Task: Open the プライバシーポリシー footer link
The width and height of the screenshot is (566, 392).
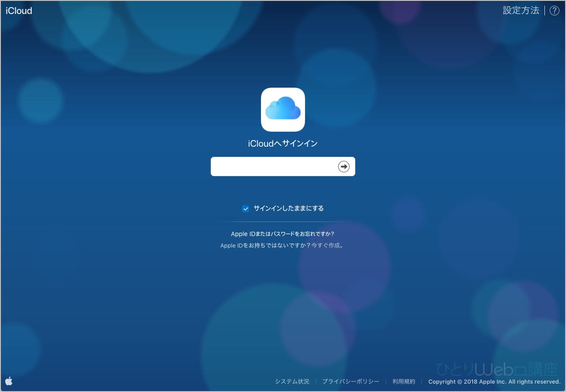Action: point(350,381)
